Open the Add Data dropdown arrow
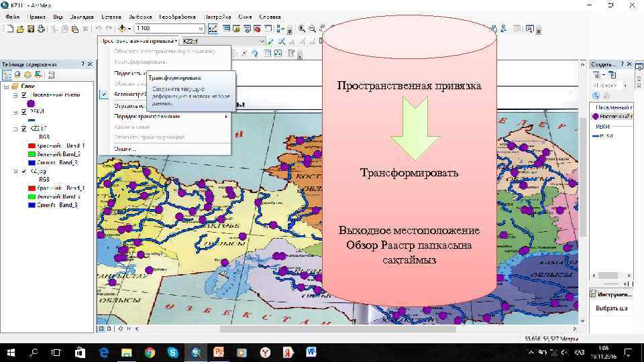The height and width of the screenshot is (362, 644). click(129, 29)
